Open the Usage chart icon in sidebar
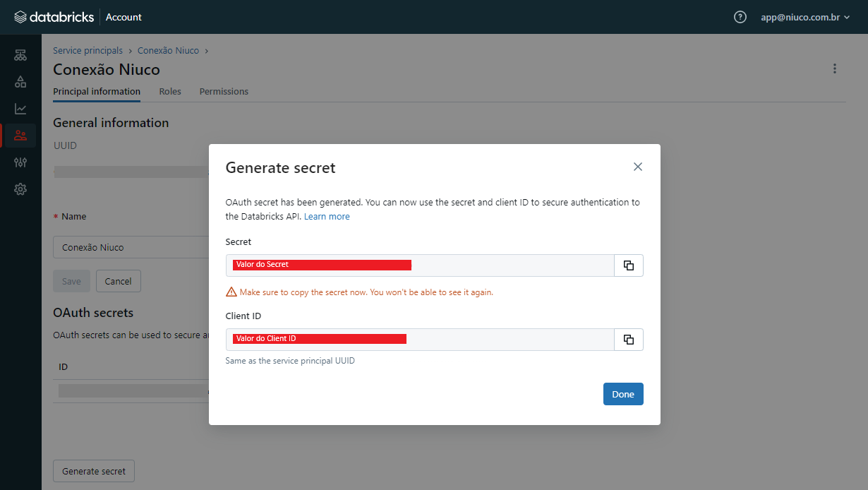The height and width of the screenshot is (490, 868). click(x=20, y=109)
